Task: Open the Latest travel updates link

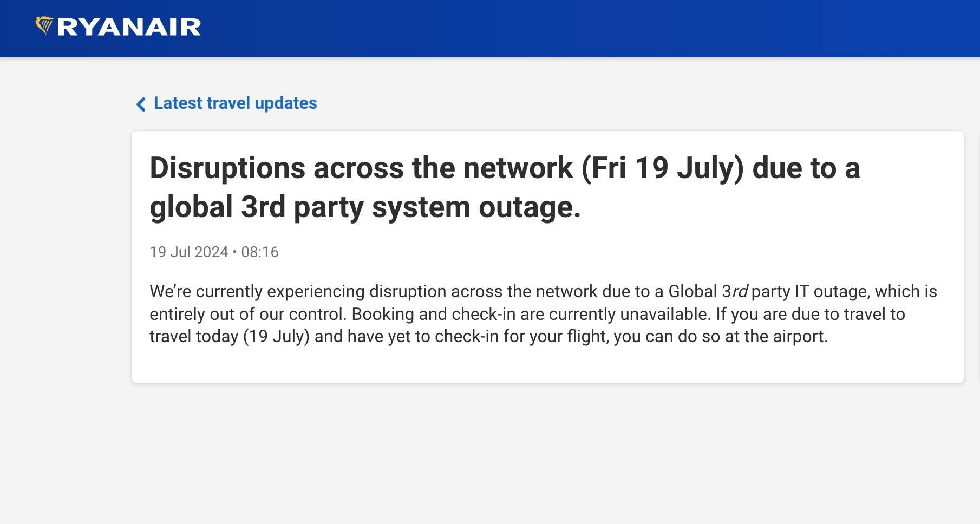Action: 235,103
